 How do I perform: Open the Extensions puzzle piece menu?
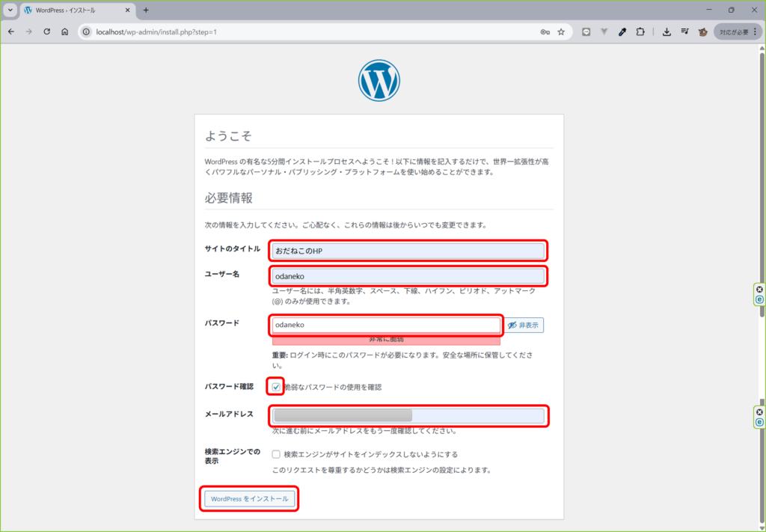pos(640,32)
